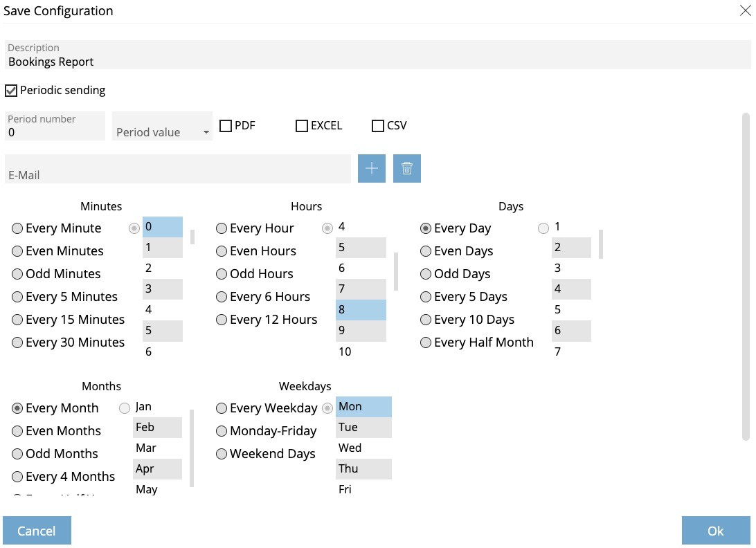This screenshot has height=548, width=756.
Task: Enable the PDF format checkbox
Action: pos(226,126)
